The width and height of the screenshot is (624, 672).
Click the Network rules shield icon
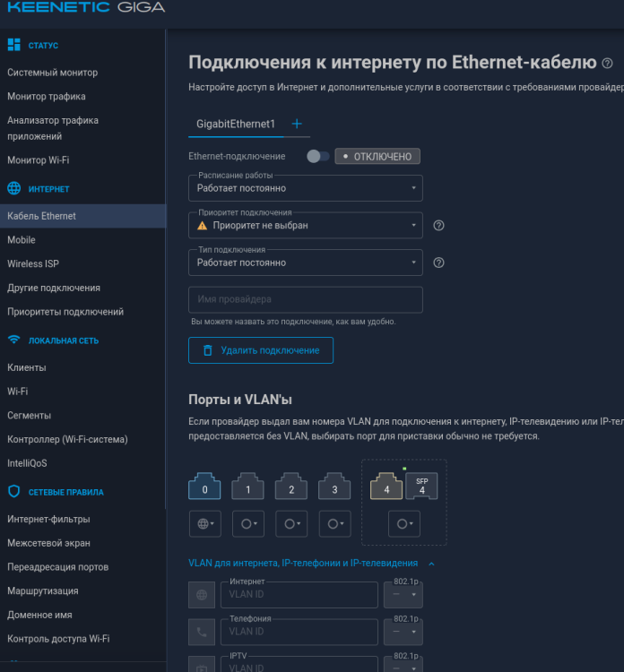pyautogui.click(x=13, y=491)
